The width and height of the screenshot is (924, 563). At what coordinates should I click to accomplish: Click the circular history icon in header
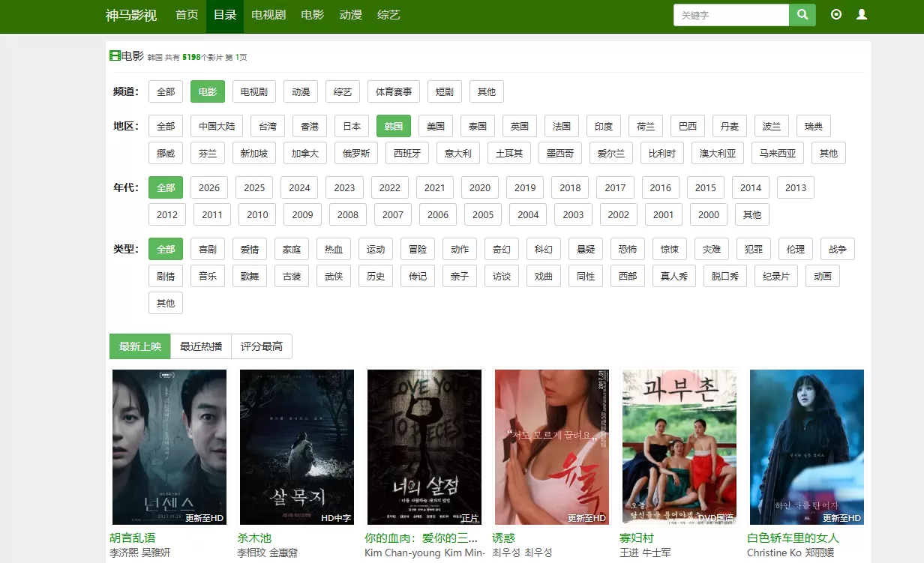coord(836,14)
